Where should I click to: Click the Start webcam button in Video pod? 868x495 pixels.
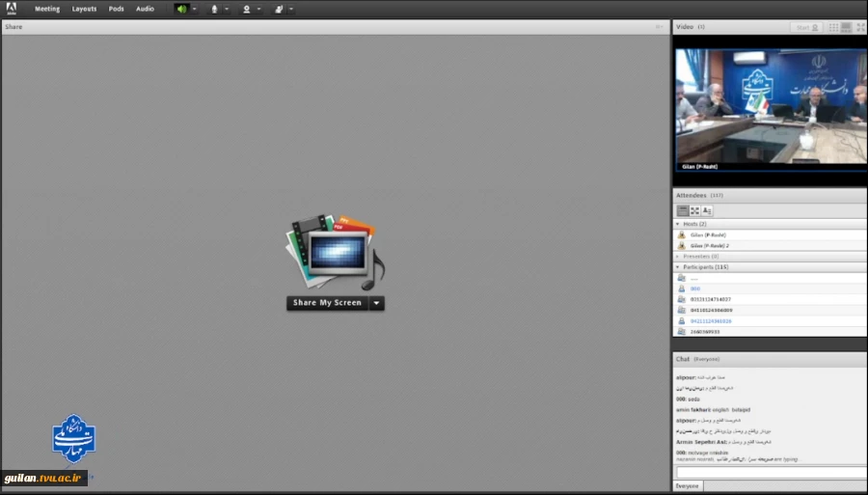coord(806,27)
